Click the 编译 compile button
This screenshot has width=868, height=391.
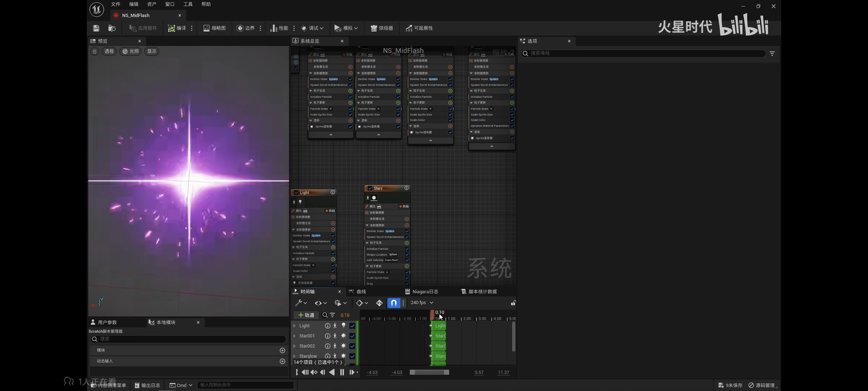[177, 28]
